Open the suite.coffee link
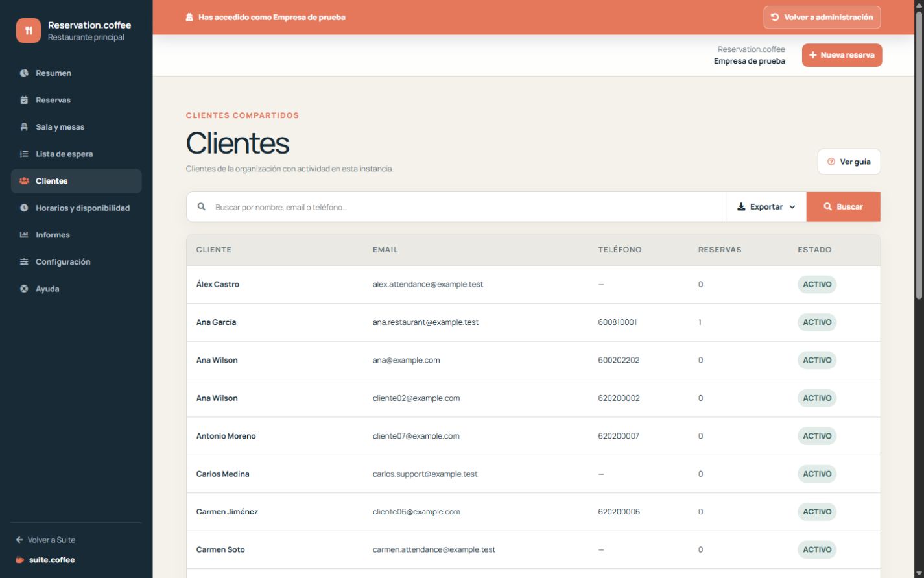 click(45, 560)
